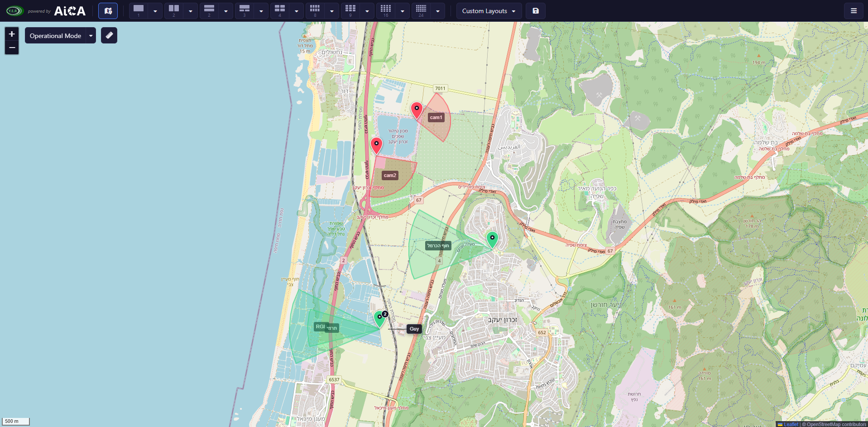The height and width of the screenshot is (427, 868).
Task: Expand dropdown arrow beside 24-pane layout
Action: 438,11
